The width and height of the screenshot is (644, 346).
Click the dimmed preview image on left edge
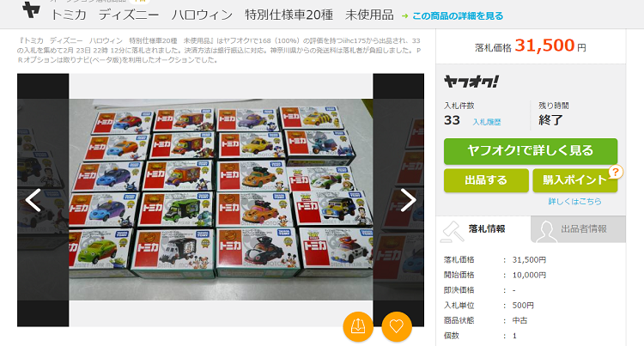coord(43,199)
